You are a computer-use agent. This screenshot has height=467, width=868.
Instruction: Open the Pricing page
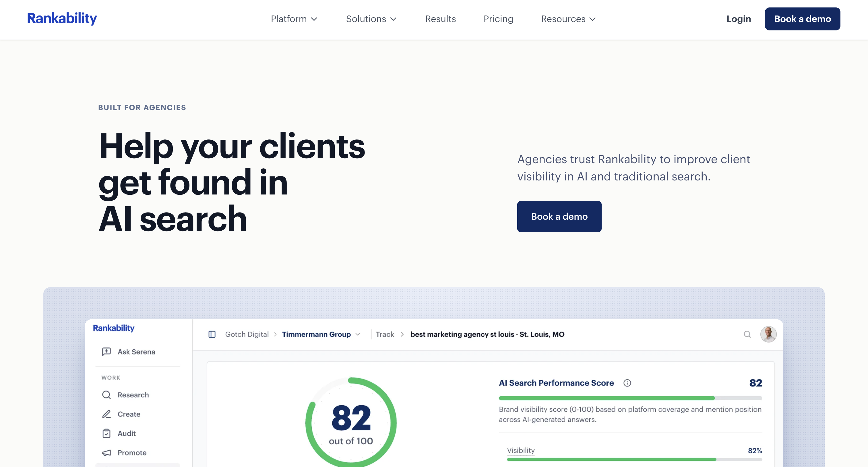(x=498, y=19)
